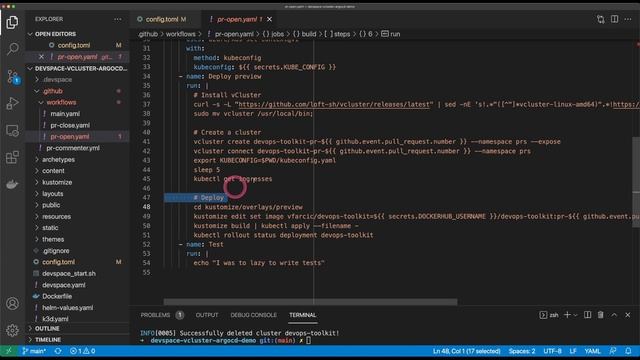Open the Explorer view in activity bar

click(12, 22)
